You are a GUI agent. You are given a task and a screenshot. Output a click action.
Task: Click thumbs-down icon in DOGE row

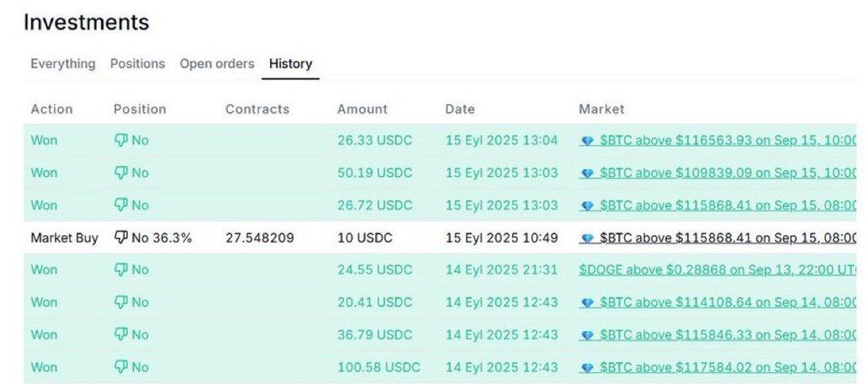[x=120, y=269]
